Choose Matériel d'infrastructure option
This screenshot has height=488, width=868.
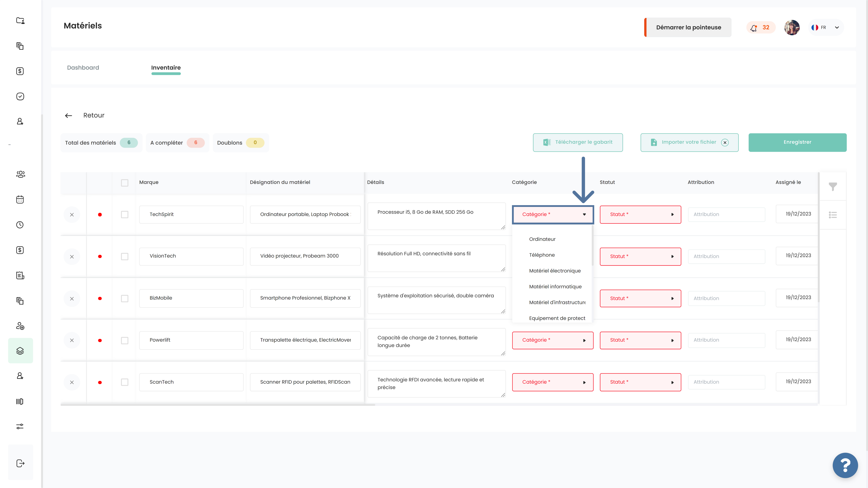[x=557, y=302]
